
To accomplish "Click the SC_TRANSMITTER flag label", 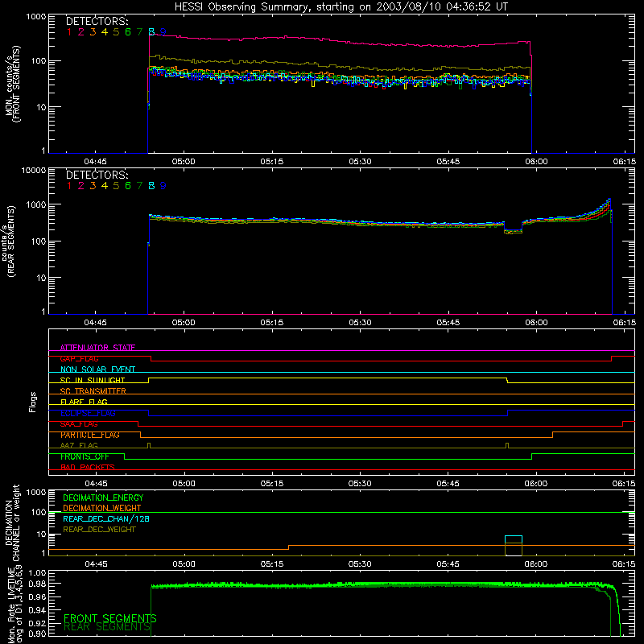I will pyautogui.click(x=93, y=391).
